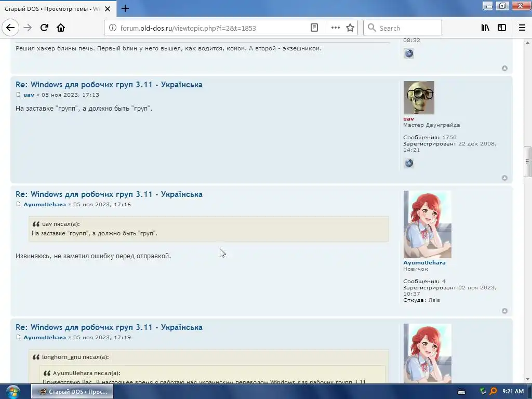Click uav's skull avatar image
This screenshot has width=532, height=399.
[419, 98]
